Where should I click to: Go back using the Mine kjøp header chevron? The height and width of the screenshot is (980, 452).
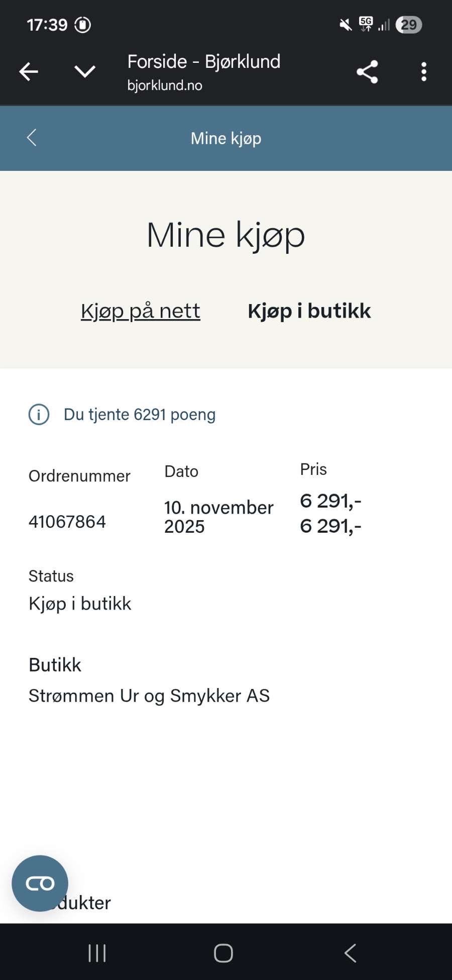[x=32, y=138]
